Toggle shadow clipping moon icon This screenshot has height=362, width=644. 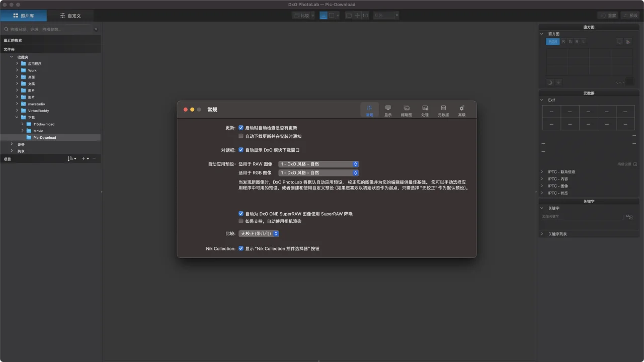[x=550, y=82]
